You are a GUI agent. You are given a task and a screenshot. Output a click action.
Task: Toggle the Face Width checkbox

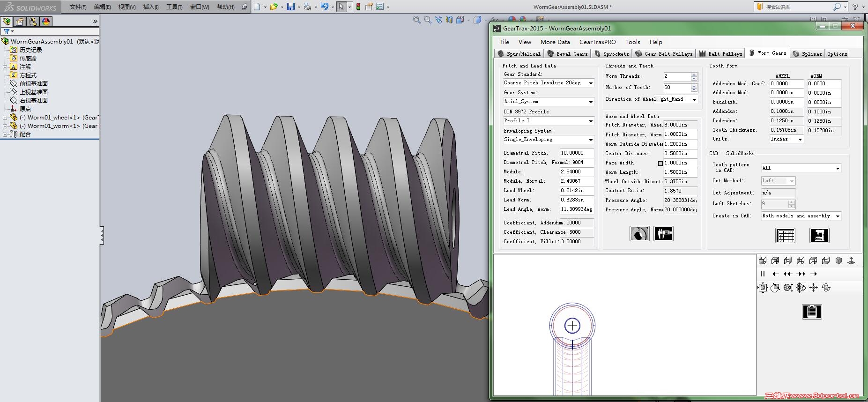[660, 164]
